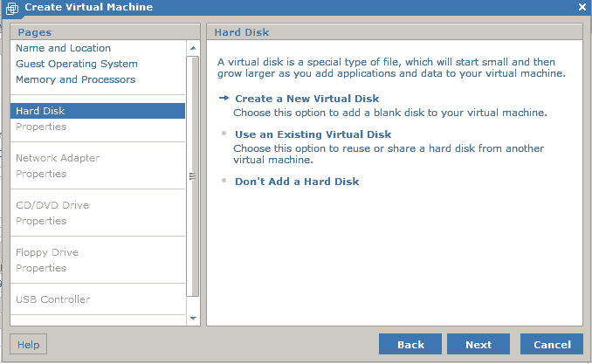The image size is (592, 364).
Task: Click the Pages list scroll up arrow
Action: (x=193, y=48)
